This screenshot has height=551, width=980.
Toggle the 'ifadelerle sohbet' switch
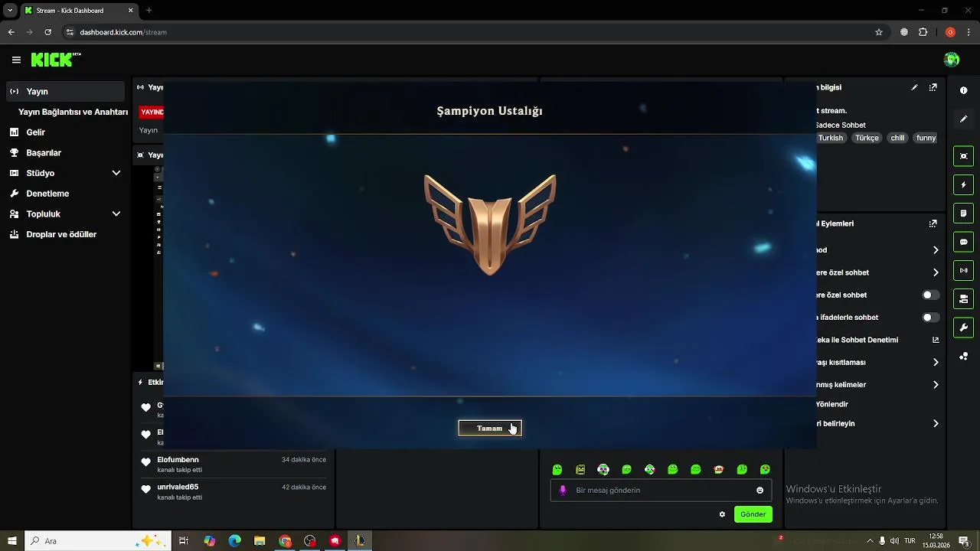931,317
